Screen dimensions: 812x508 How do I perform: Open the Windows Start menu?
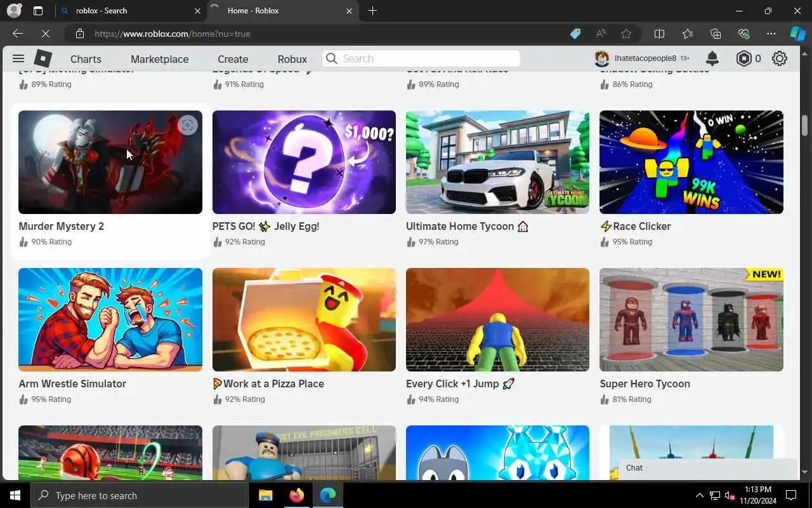[x=15, y=495]
